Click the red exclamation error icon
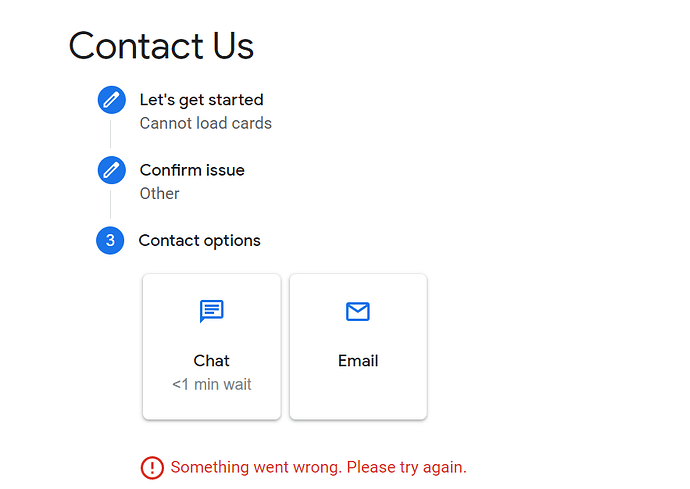The image size is (690, 489). [x=152, y=467]
